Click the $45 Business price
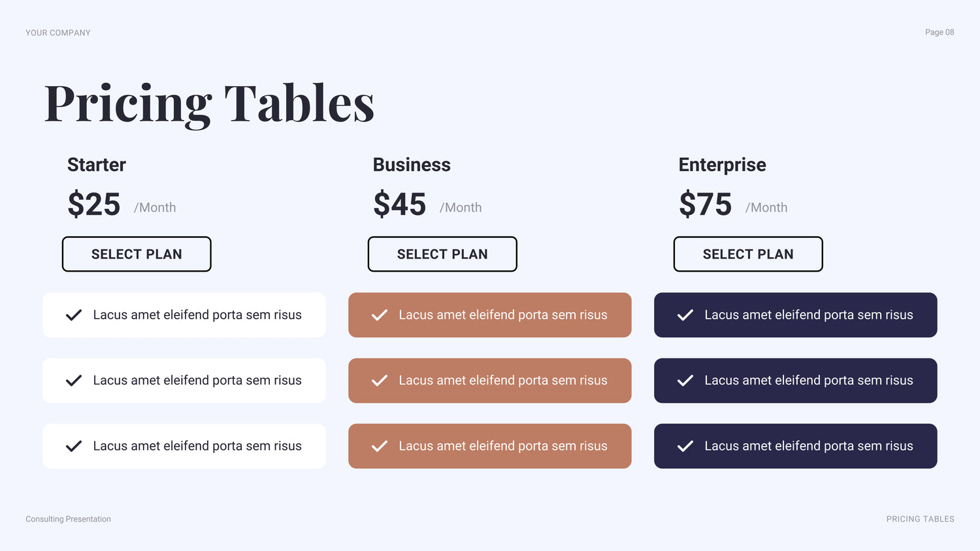Image resolution: width=980 pixels, height=551 pixels. click(x=400, y=204)
